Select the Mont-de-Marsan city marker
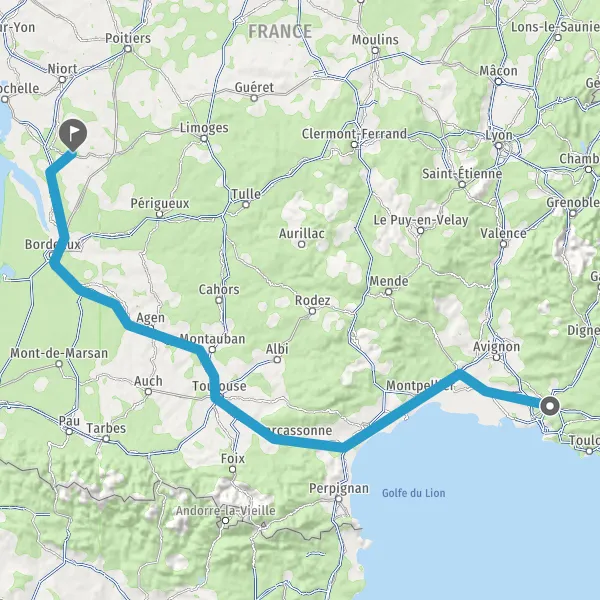The height and width of the screenshot is (600, 600). [59, 364]
